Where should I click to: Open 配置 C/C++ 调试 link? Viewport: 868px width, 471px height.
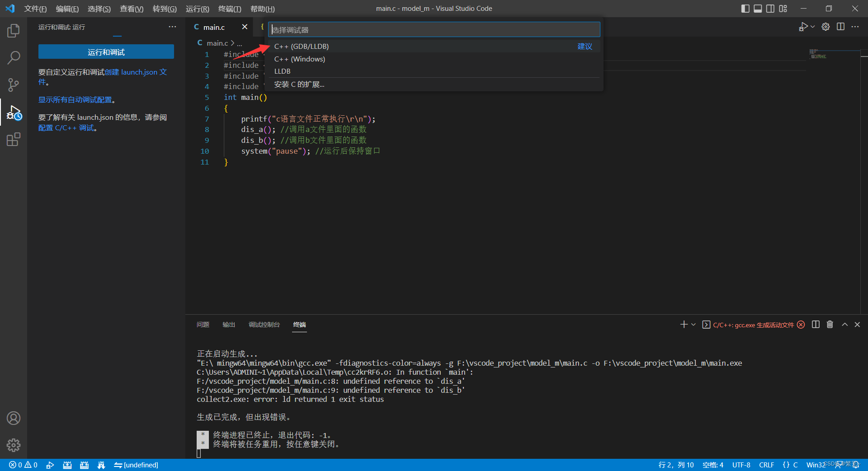[x=66, y=128]
